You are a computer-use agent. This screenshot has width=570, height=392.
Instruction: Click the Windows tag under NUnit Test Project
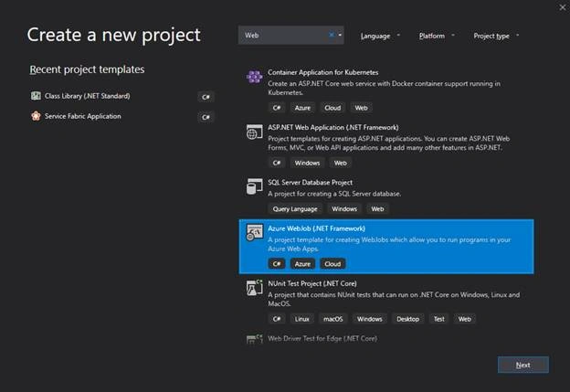point(369,319)
